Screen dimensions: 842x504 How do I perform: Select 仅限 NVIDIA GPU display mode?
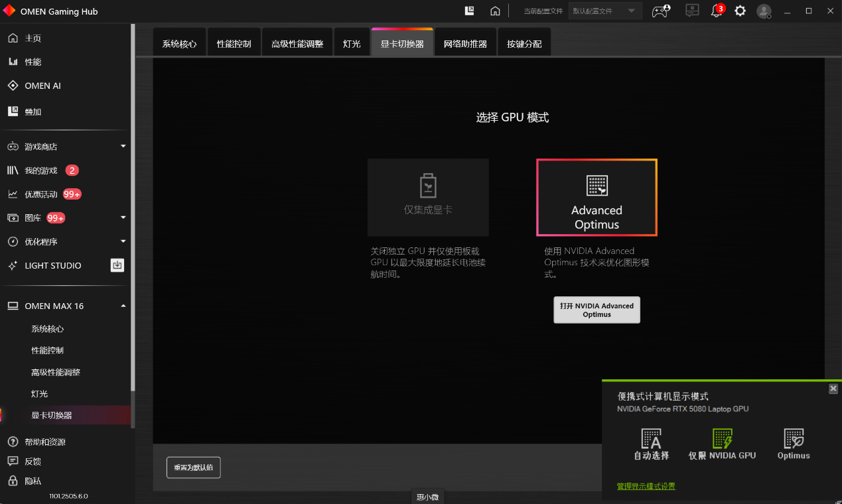pyautogui.click(x=722, y=444)
